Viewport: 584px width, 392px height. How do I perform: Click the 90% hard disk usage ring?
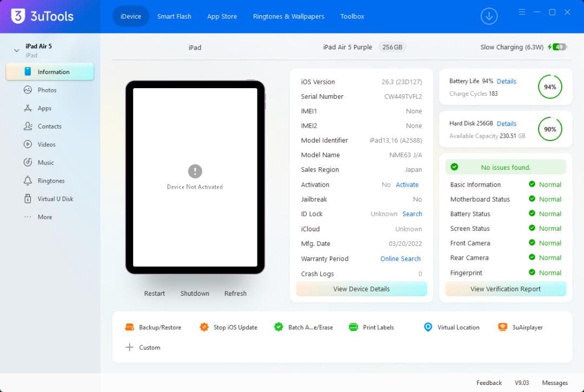pos(550,129)
